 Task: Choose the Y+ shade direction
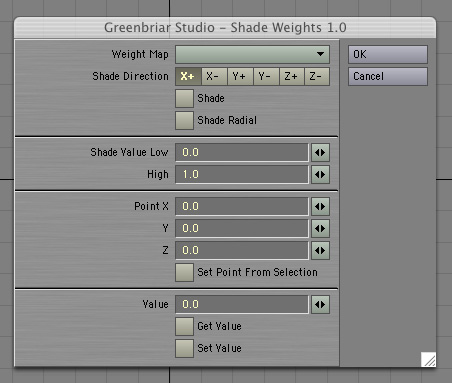(240, 77)
